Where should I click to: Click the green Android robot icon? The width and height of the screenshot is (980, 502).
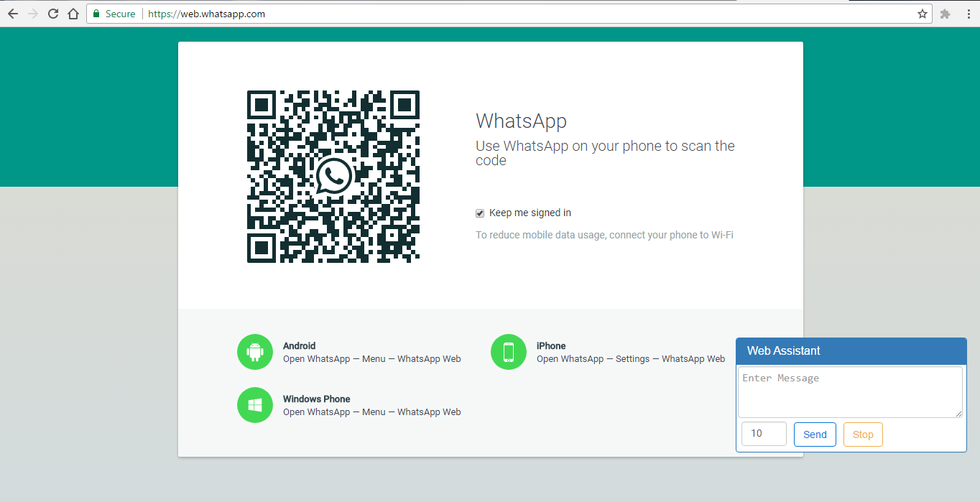click(255, 352)
